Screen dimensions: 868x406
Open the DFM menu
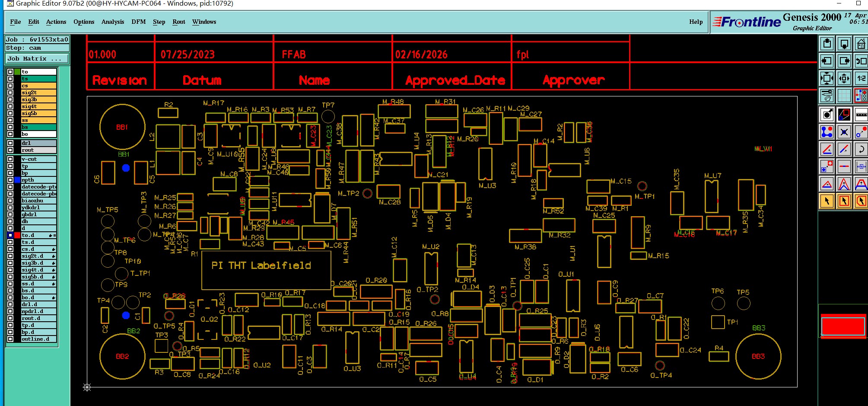pos(139,22)
